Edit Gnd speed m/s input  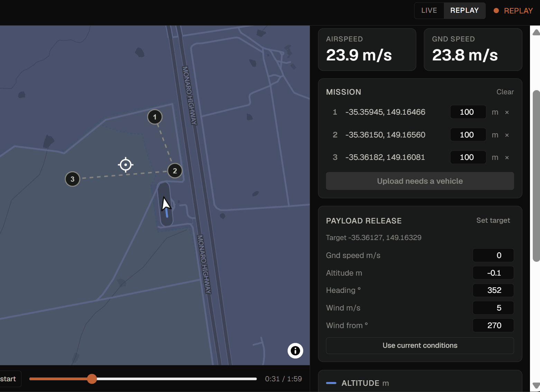(x=493, y=255)
